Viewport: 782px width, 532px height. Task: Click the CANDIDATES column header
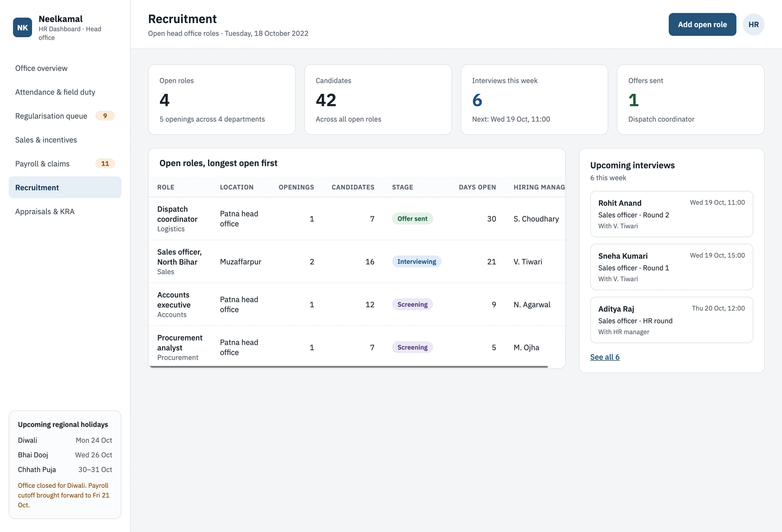[353, 187]
